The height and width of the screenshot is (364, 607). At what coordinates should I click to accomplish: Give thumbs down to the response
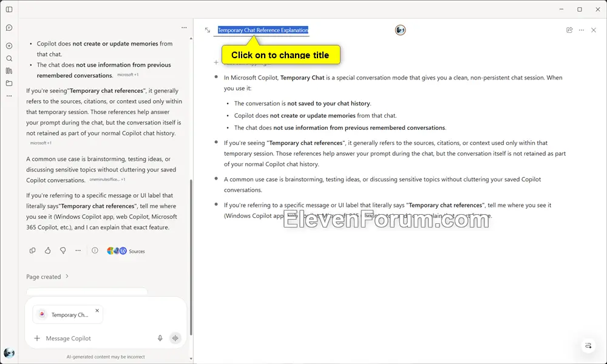coord(63,251)
